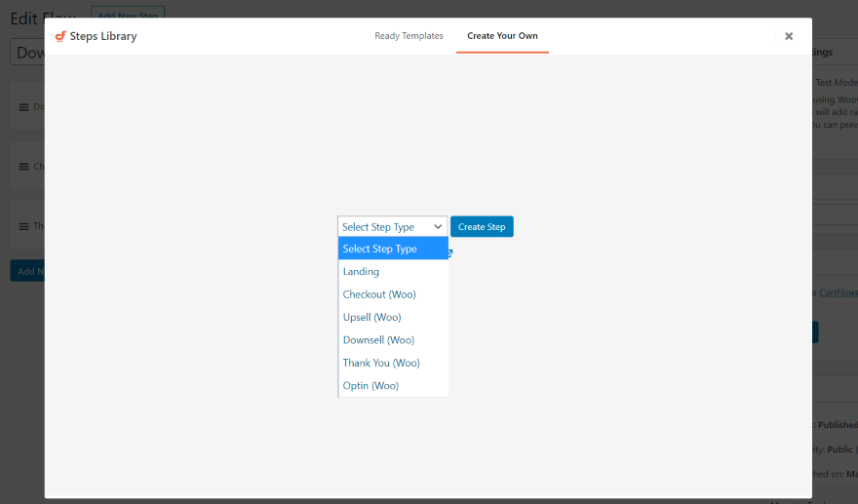
Task: Select Landing from the step type list
Action: [393, 271]
